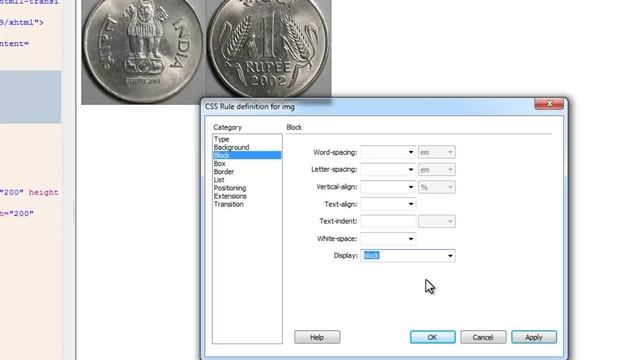Click the Apply button

pyautogui.click(x=534, y=337)
